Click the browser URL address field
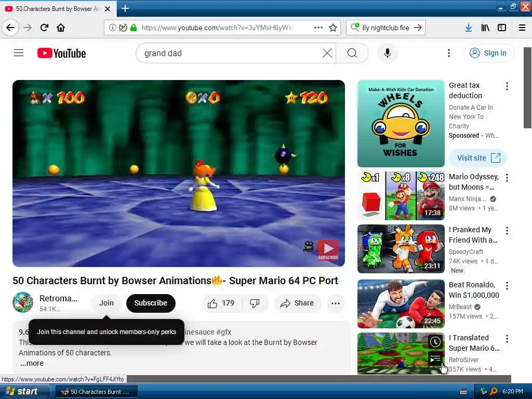Screen dimensions: 532x399 tap(218, 28)
